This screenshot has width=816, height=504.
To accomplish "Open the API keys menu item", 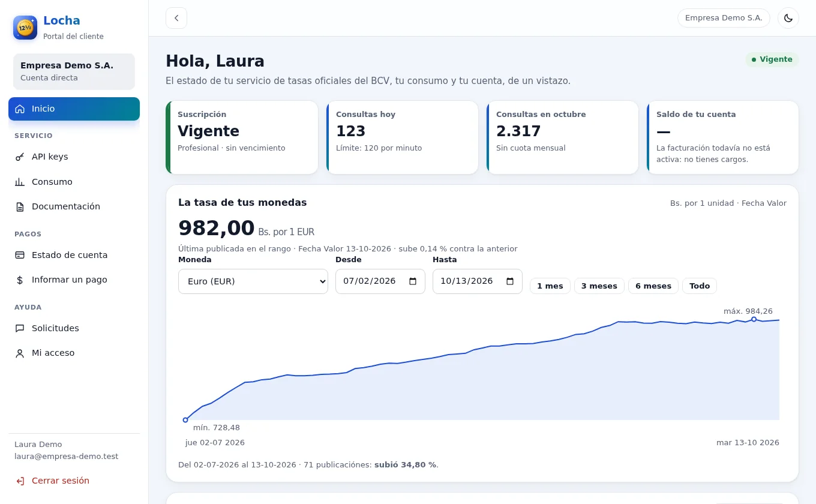I will (x=74, y=157).
